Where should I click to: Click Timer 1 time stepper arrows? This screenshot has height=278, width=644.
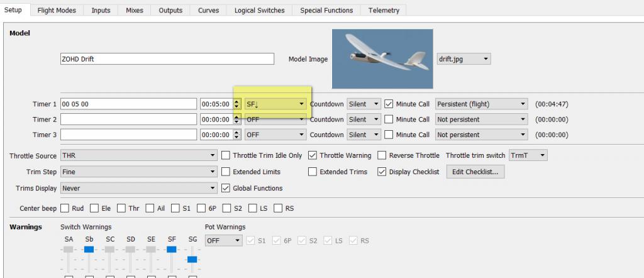click(x=236, y=104)
